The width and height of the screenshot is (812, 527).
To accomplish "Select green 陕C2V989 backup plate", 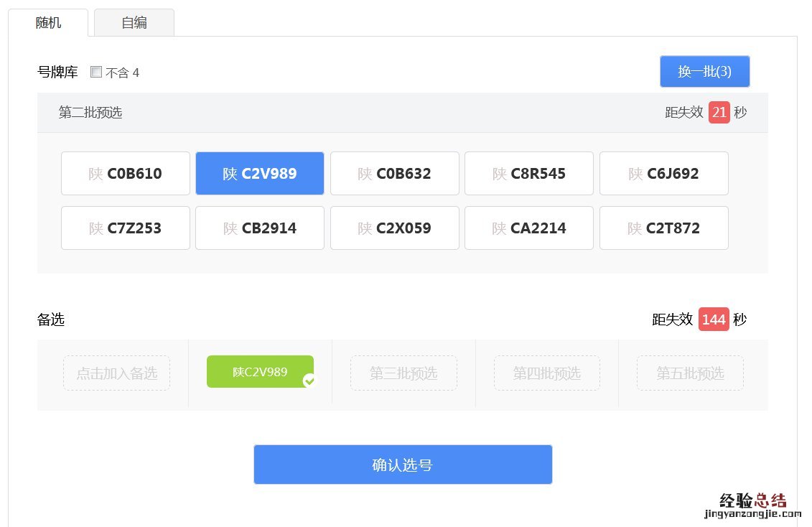I will pyautogui.click(x=260, y=372).
